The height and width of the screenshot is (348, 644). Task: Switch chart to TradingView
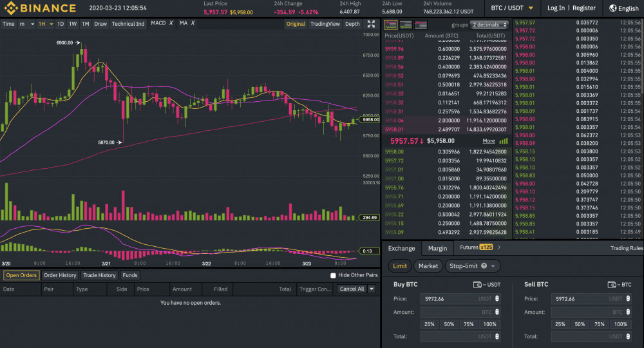[x=325, y=24]
